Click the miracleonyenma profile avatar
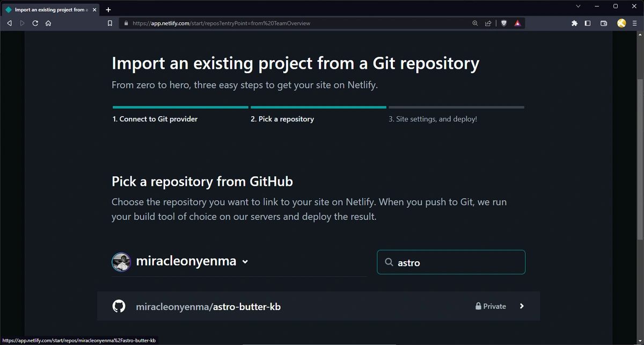This screenshot has width=644, height=345. click(121, 262)
